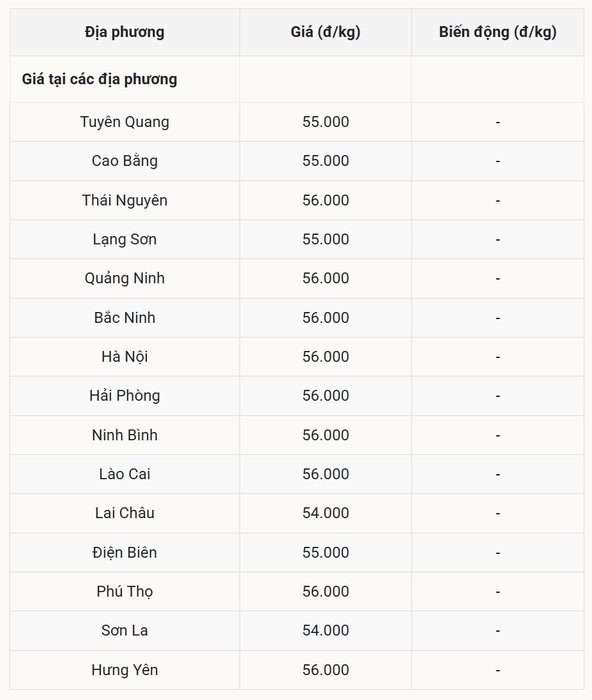Screen dimensions: 592x700
Task: Select Lai Châu's 54.000 price
Action: click(326, 513)
